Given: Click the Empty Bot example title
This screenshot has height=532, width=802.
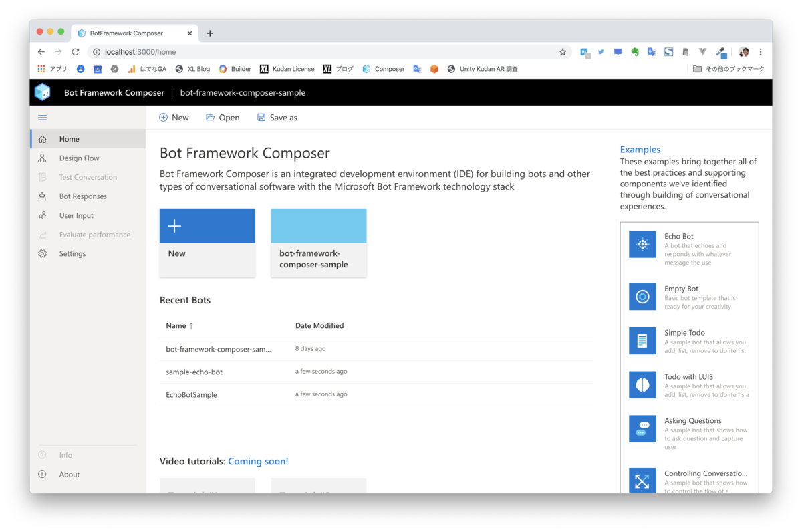Looking at the screenshot, I should 682,289.
